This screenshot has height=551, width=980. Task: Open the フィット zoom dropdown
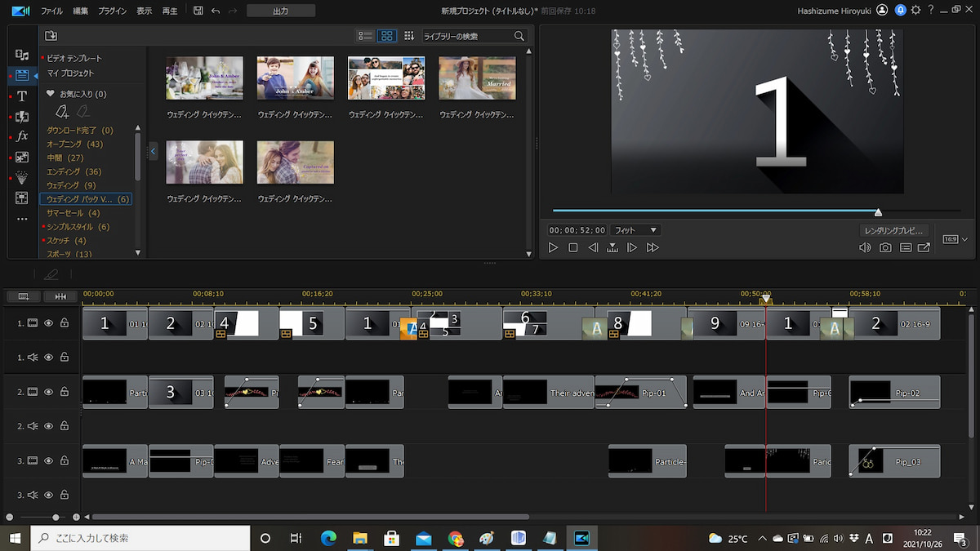coord(636,230)
